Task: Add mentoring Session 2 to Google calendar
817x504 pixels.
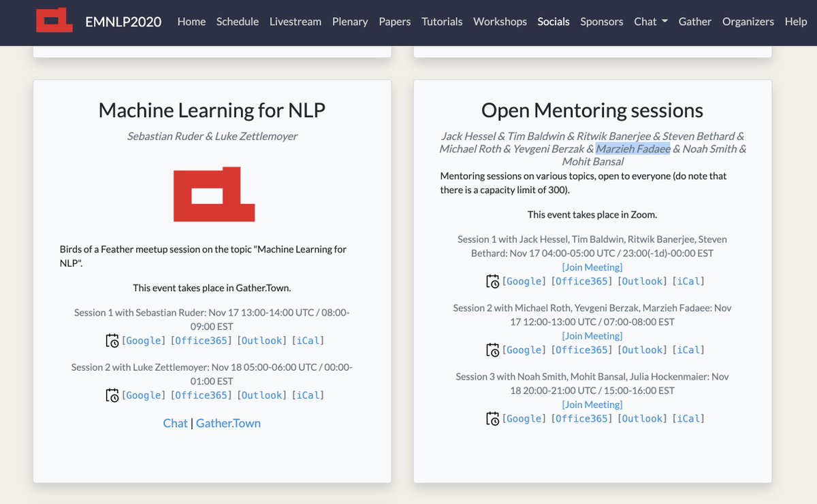Action: [524, 350]
